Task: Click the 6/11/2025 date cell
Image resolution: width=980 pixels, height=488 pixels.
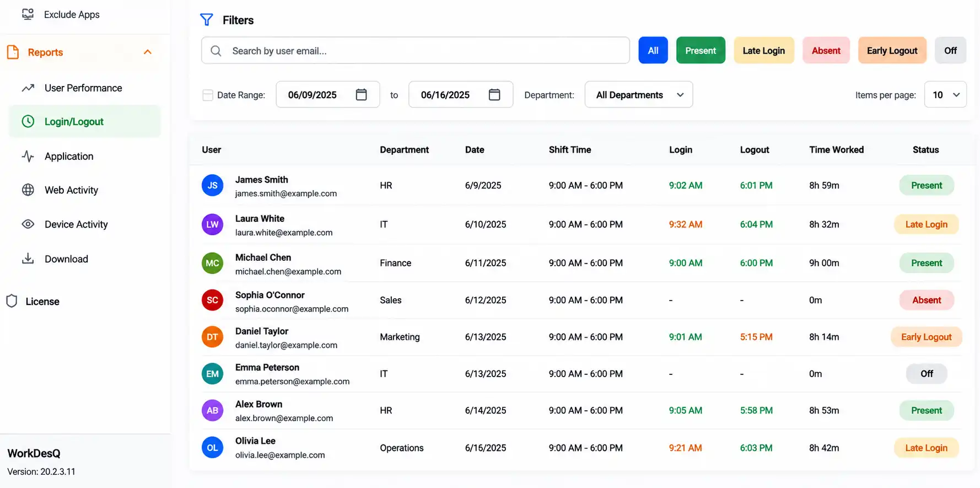Action: (486, 263)
